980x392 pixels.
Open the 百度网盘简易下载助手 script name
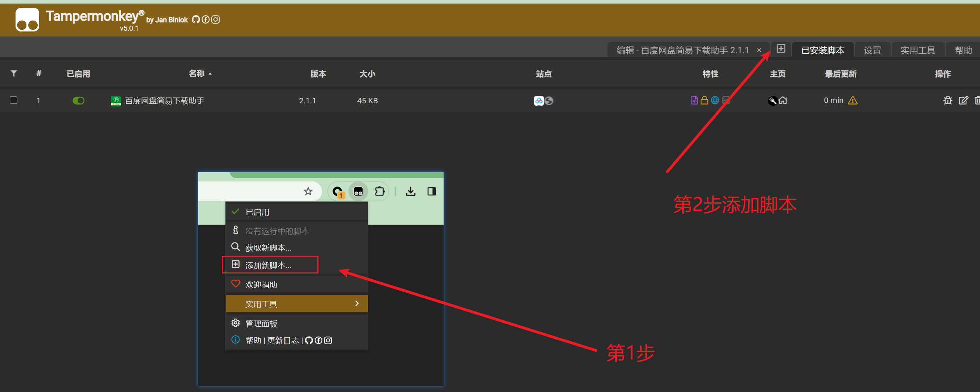point(165,101)
